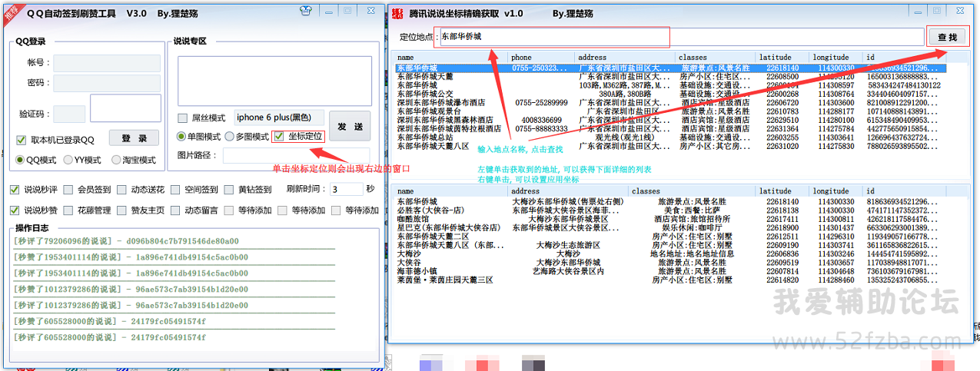Enable the 花藤管理 checkbox
Image resolution: width=980 pixels, height=371 pixels.
point(68,210)
